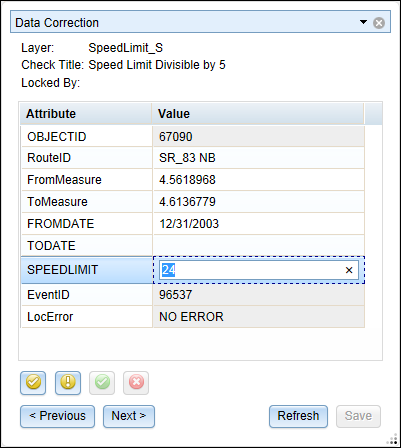Go to the Previous record
The width and height of the screenshot is (401, 448).
click(57, 416)
